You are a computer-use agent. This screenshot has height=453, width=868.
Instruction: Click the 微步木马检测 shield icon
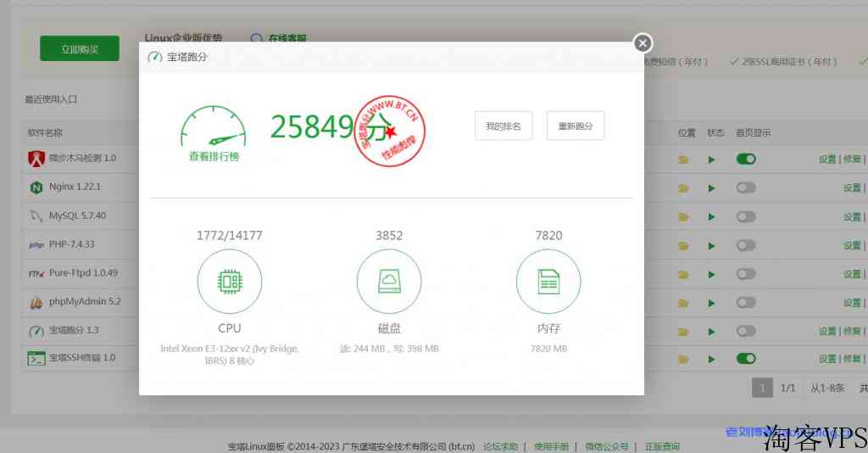(x=36, y=159)
